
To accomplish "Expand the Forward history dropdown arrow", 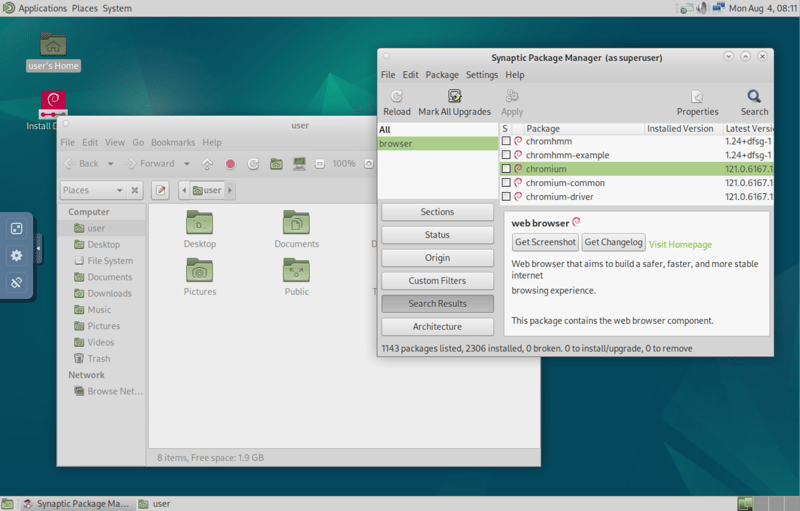I will pos(186,164).
